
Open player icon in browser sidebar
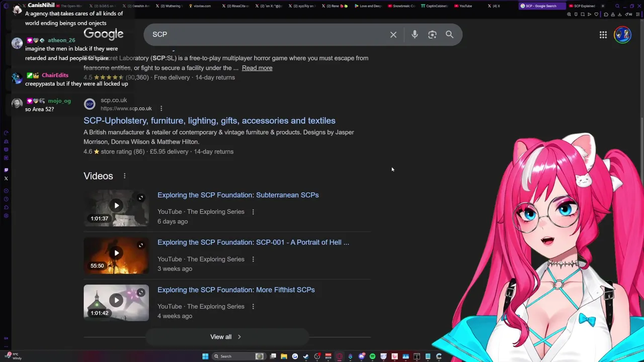pyautogui.click(x=6, y=191)
